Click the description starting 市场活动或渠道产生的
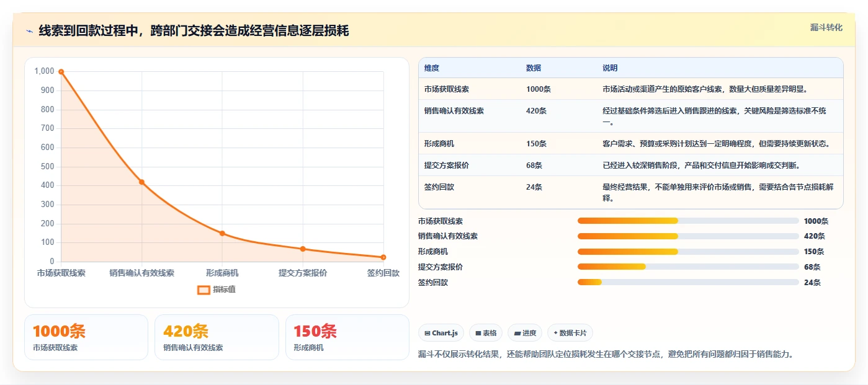Viewport: 868px width, 385px height. [x=705, y=89]
